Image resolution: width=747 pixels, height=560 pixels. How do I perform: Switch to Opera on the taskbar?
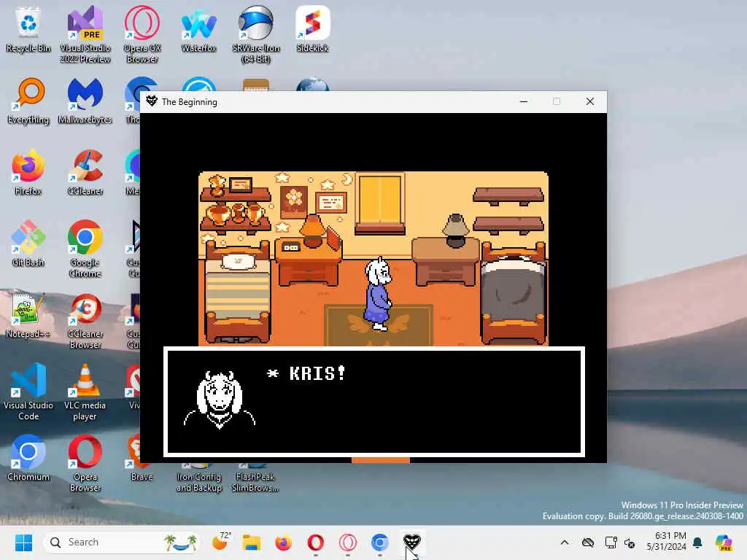(316, 542)
